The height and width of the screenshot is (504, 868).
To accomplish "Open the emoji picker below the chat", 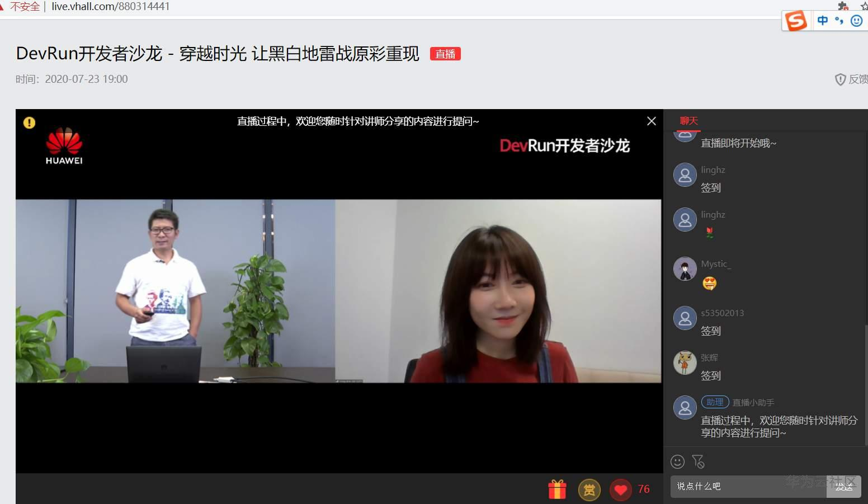I will click(x=677, y=461).
